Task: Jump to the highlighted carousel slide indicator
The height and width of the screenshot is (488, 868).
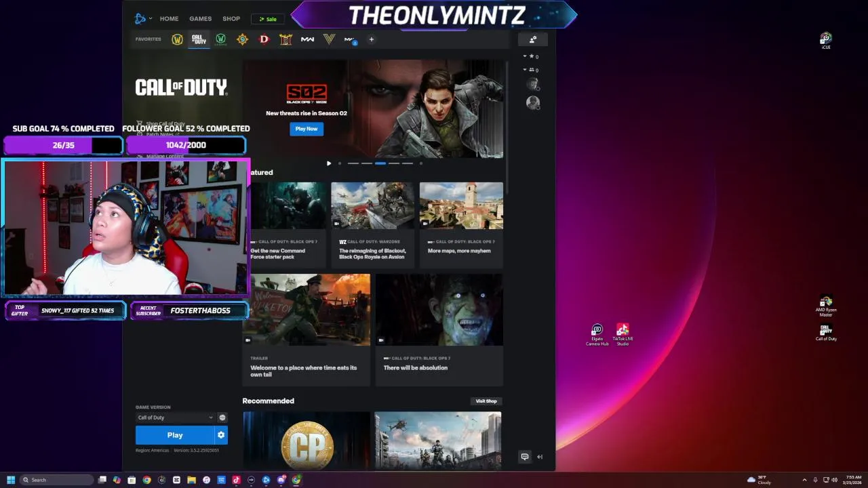Action: click(x=380, y=163)
